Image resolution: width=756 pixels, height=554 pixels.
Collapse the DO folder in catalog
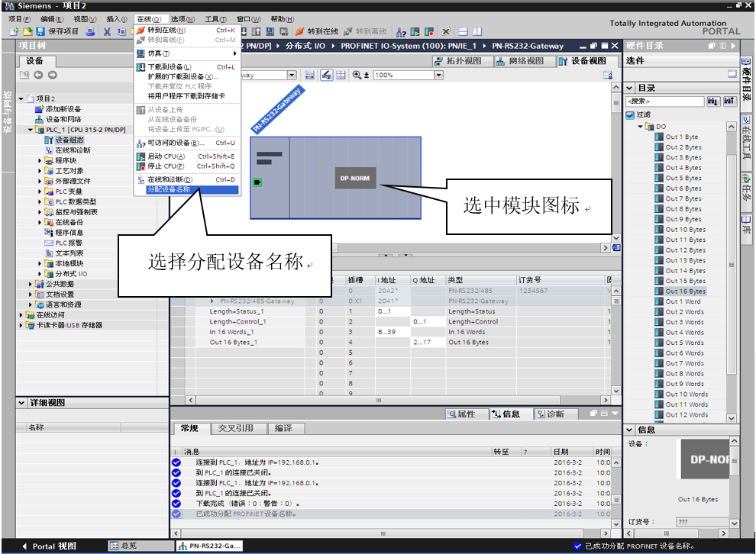[x=640, y=127]
